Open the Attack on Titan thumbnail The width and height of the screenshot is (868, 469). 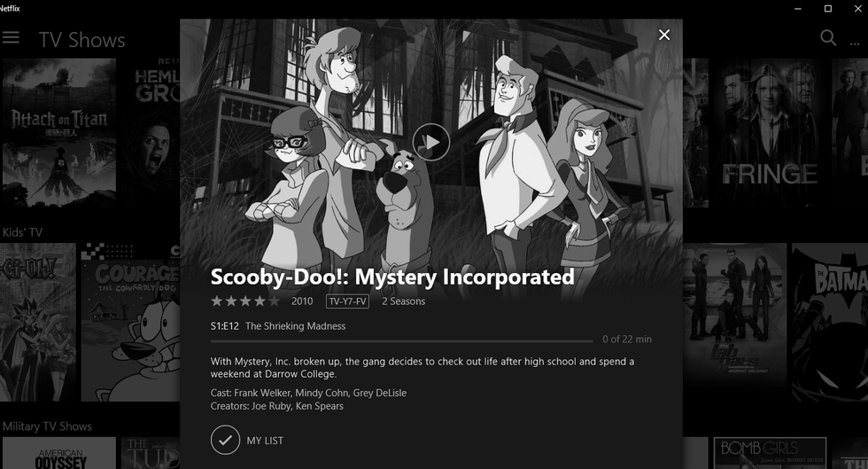pyautogui.click(x=59, y=133)
